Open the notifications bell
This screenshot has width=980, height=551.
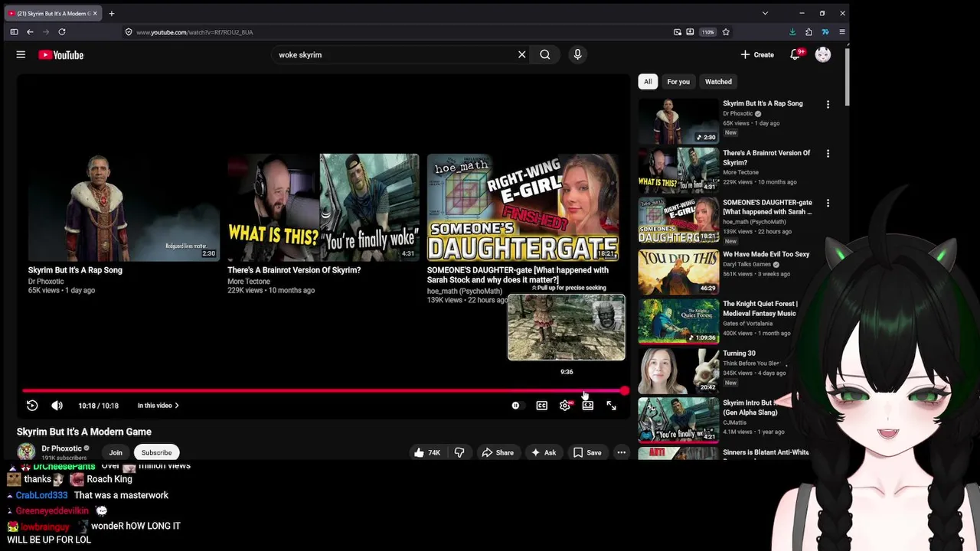795,54
